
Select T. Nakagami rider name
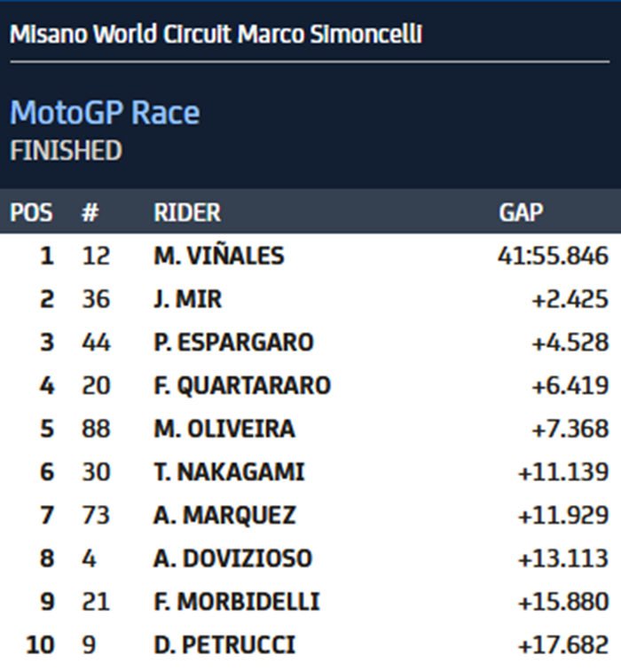pos(229,471)
